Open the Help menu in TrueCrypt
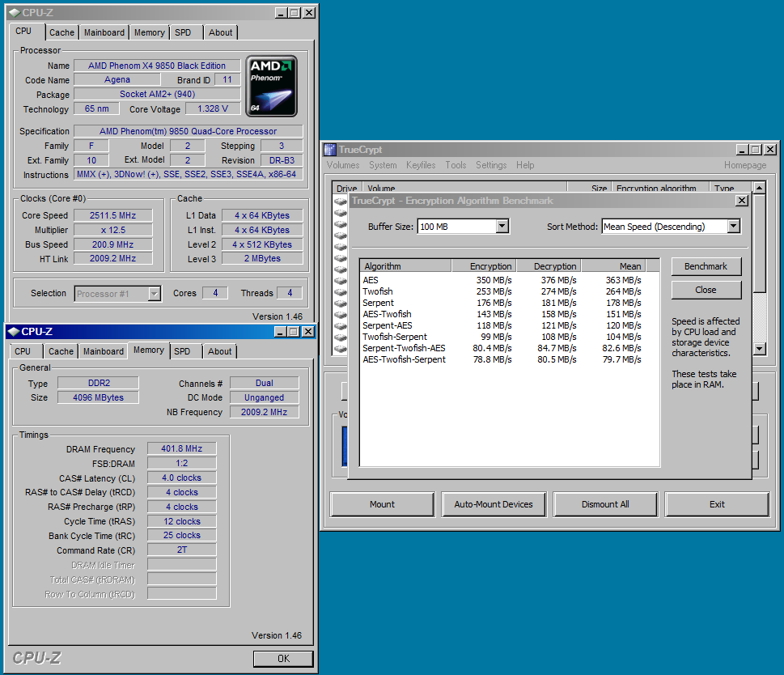This screenshot has width=784, height=675. click(525, 165)
